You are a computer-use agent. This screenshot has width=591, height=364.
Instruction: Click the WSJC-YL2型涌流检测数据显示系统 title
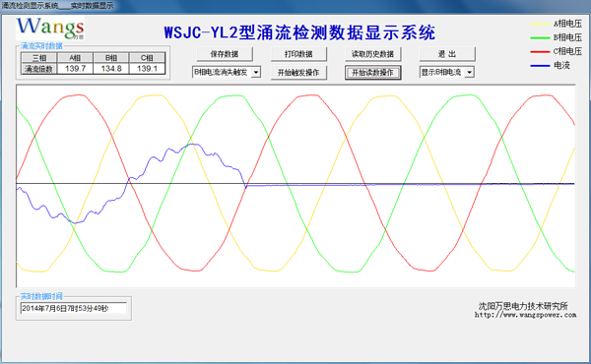(299, 32)
